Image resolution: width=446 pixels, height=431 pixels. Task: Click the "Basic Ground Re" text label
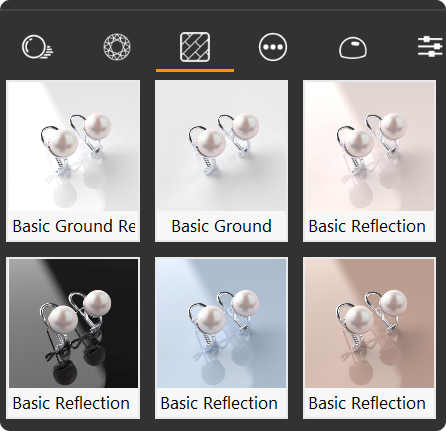pos(74,226)
